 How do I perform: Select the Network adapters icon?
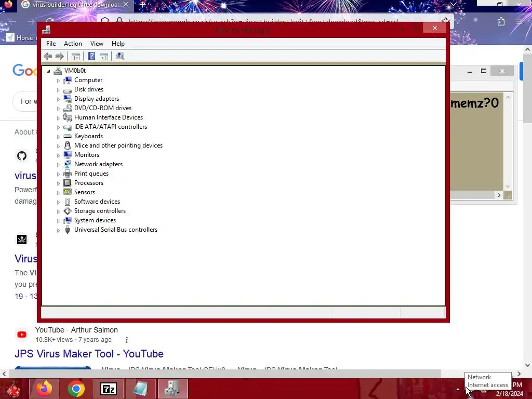pos(68,164)
